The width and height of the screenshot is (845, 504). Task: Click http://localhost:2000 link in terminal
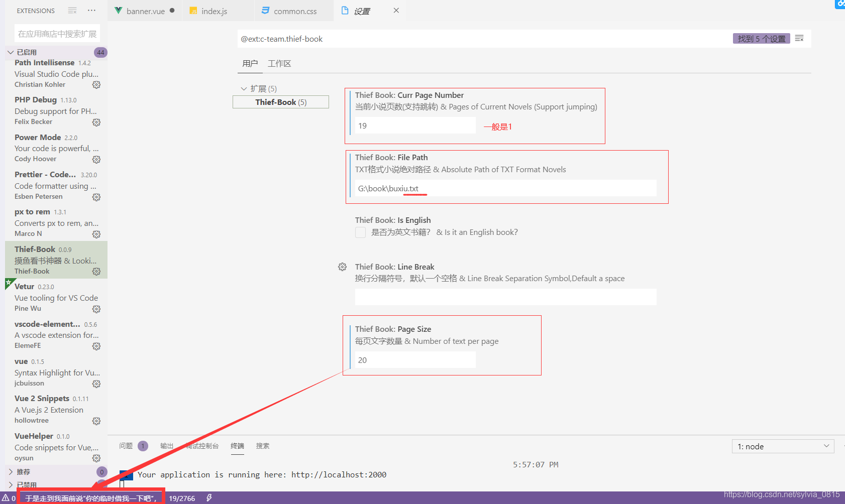[x=339, y=474]
